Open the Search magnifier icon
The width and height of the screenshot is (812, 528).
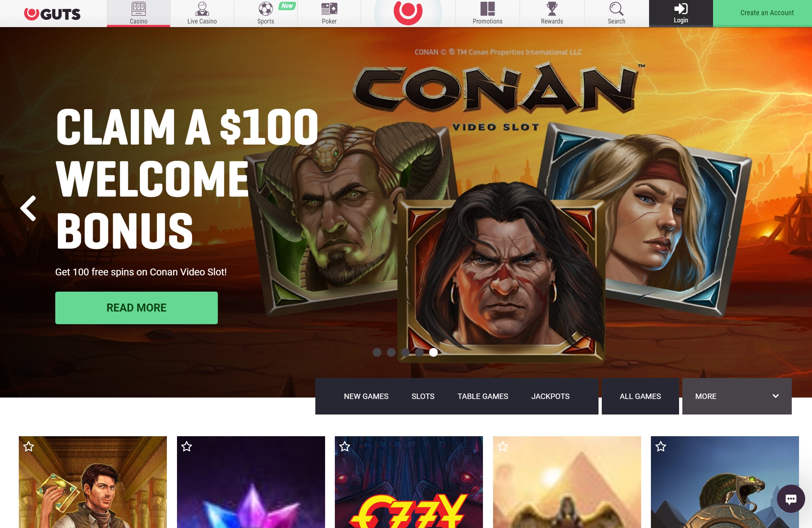click(616, 9)
